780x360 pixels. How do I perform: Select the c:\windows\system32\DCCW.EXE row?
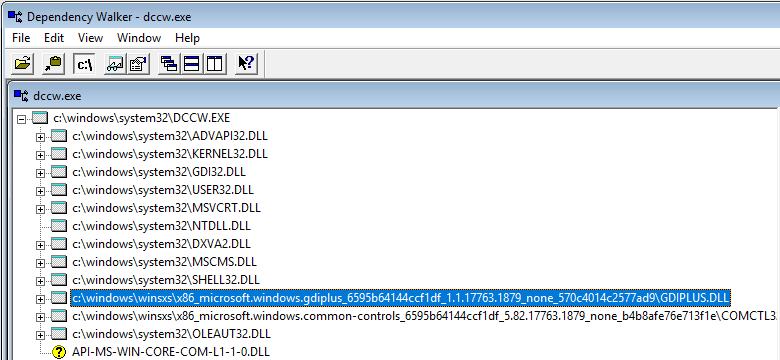(141, 118)
